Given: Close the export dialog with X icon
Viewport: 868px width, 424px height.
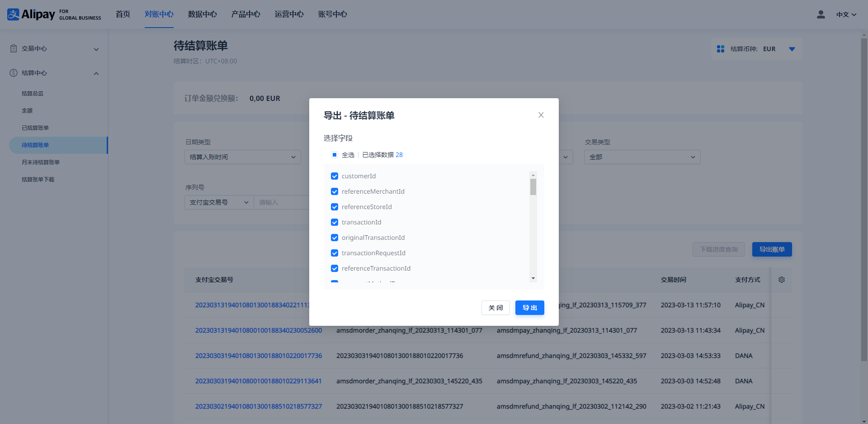Looking at the screenshot, I should pos(541,115).
